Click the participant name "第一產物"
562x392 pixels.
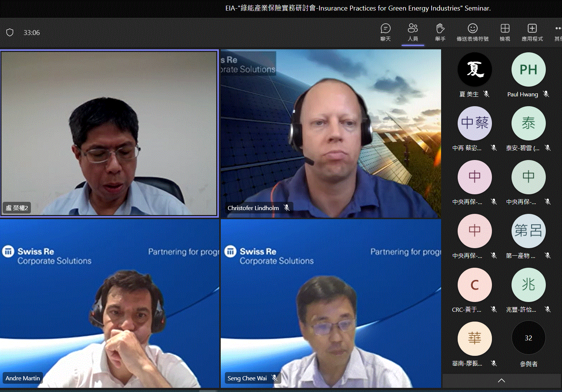click(x=520, y=256)
